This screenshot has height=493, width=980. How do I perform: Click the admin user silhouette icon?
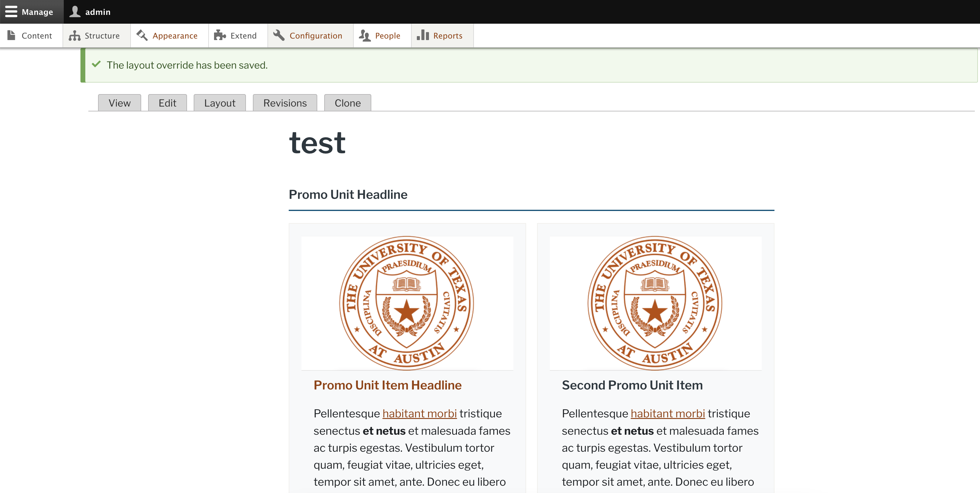[x=75, y=12]
